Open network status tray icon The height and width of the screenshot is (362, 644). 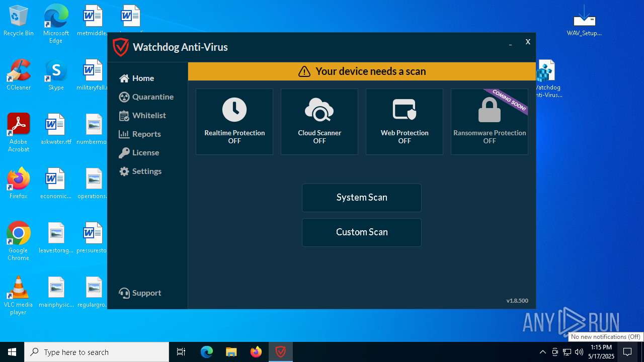pyautogui.click(x=567, y=352)
